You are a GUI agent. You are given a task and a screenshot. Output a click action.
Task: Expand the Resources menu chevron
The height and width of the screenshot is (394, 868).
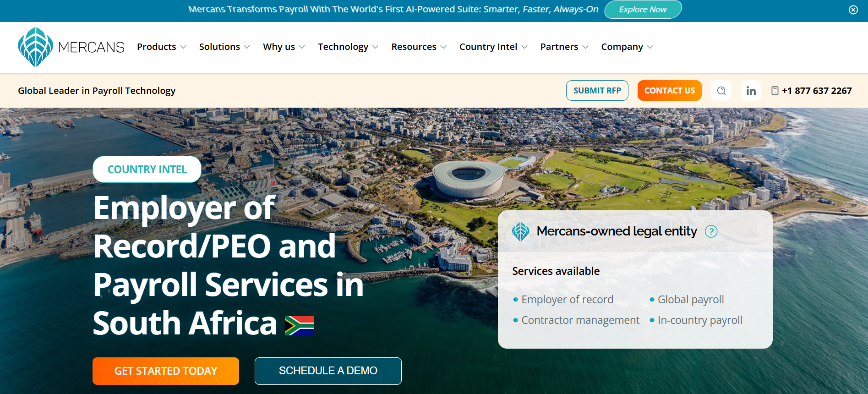(x=443, y=47)
